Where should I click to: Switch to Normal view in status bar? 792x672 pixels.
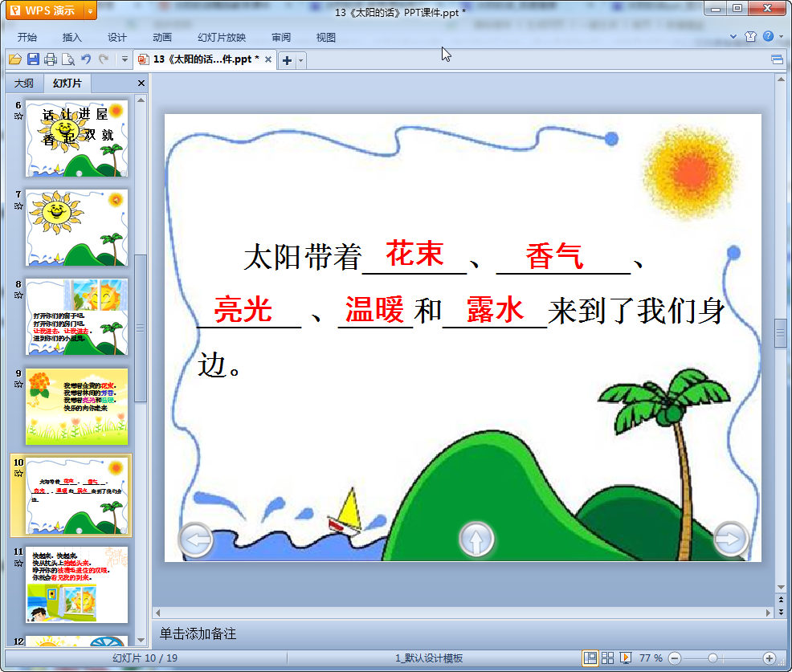tap(590, 658)
